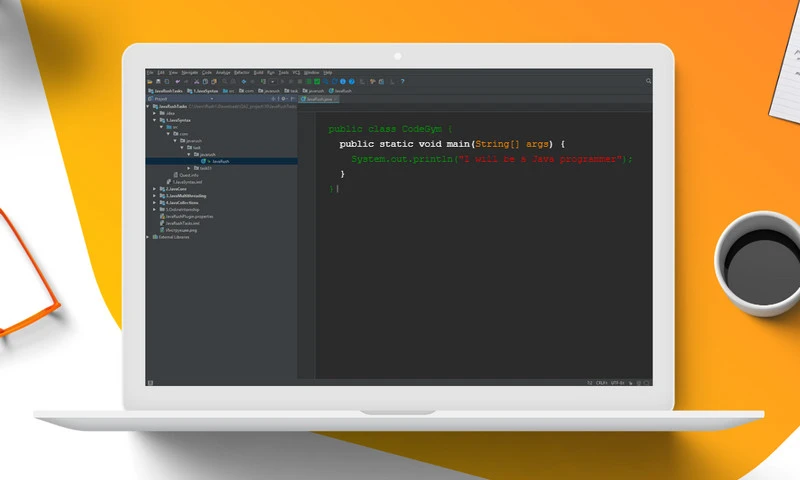Click the JavaRush class breadcrumb in navigation bar

pos(340,91)
